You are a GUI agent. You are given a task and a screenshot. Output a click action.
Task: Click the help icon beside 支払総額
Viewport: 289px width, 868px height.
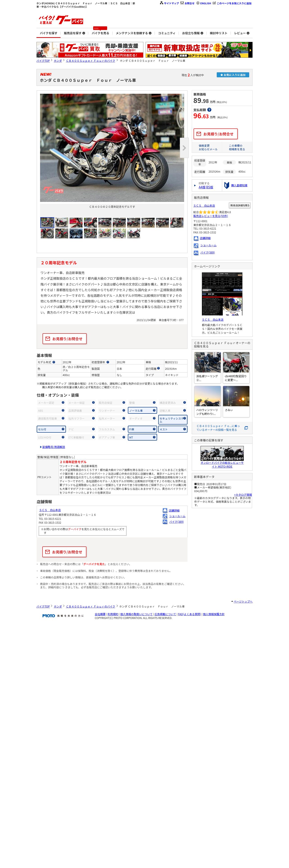click(x=209, y=110)
